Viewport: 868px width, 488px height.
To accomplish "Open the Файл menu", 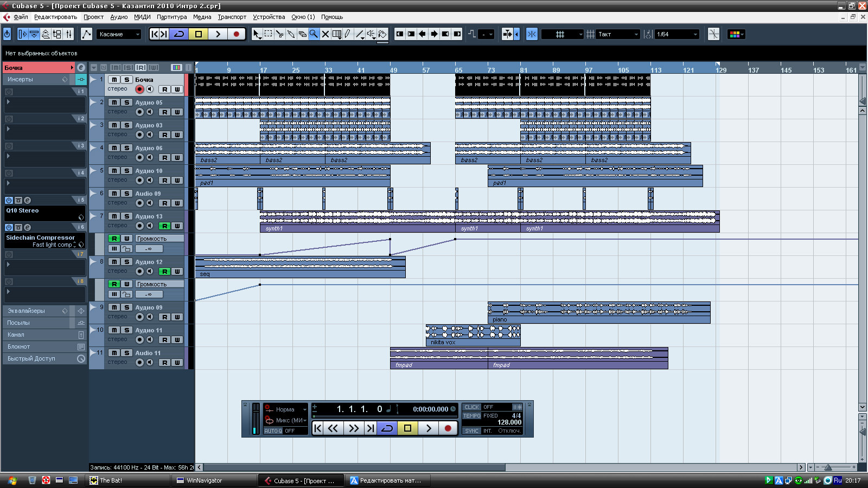I will click(x=21, y=17).
